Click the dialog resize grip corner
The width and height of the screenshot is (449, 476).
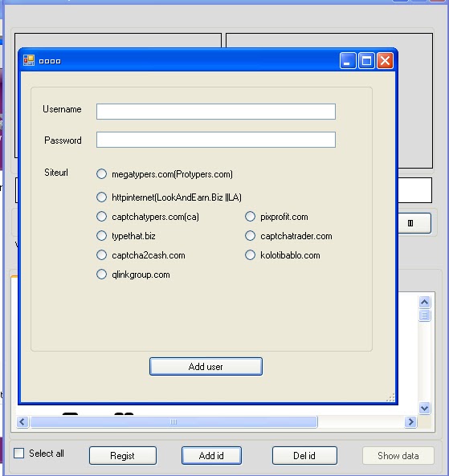(390, 397)
